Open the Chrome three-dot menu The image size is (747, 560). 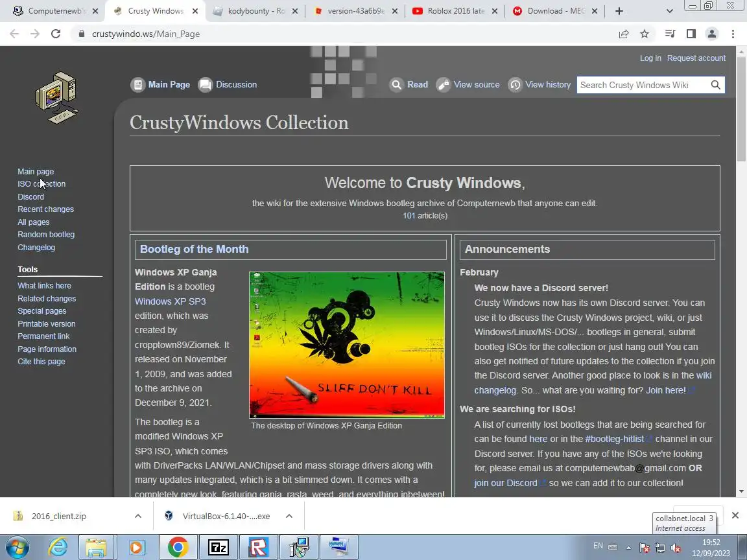tap(733, 34)
